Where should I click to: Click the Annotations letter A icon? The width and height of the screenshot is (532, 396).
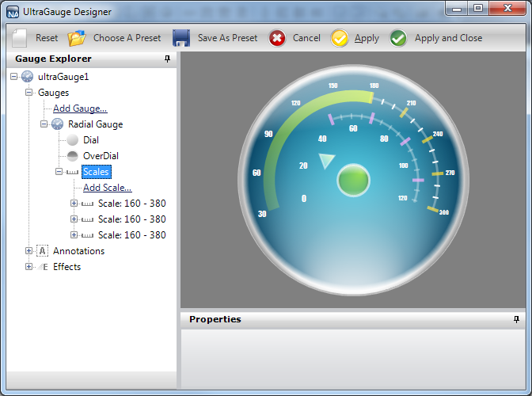click(43, 251)
